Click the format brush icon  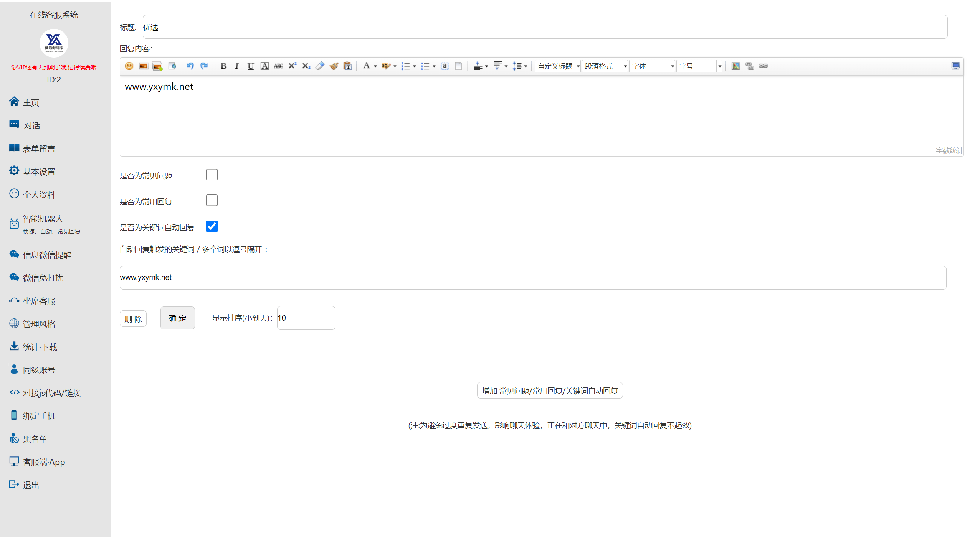[x=334, y=66]
